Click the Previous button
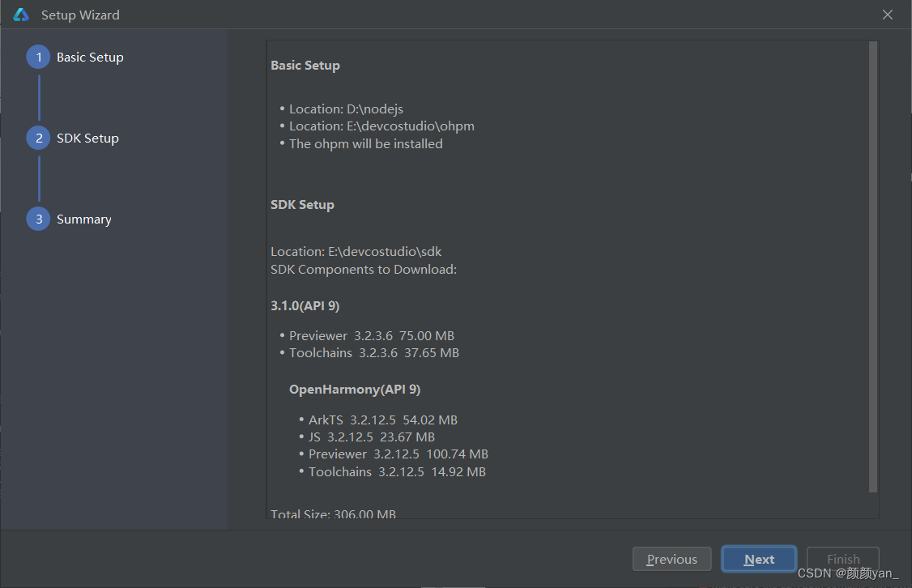 671,559
